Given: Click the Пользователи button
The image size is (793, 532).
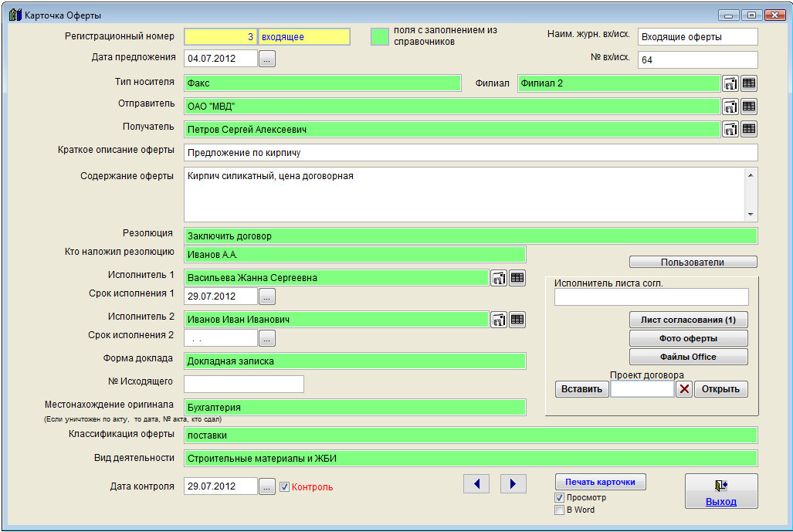Looking at the screenshot, I should [693, 262].
